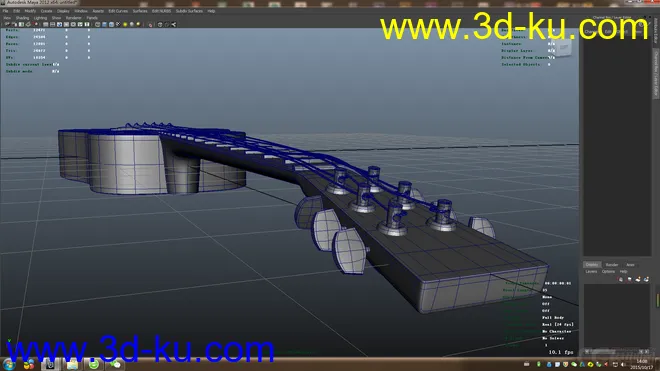The image size is (660, 371).
Task: Click the isolate select icon in panel toolbar
Action: pos(150,24)
